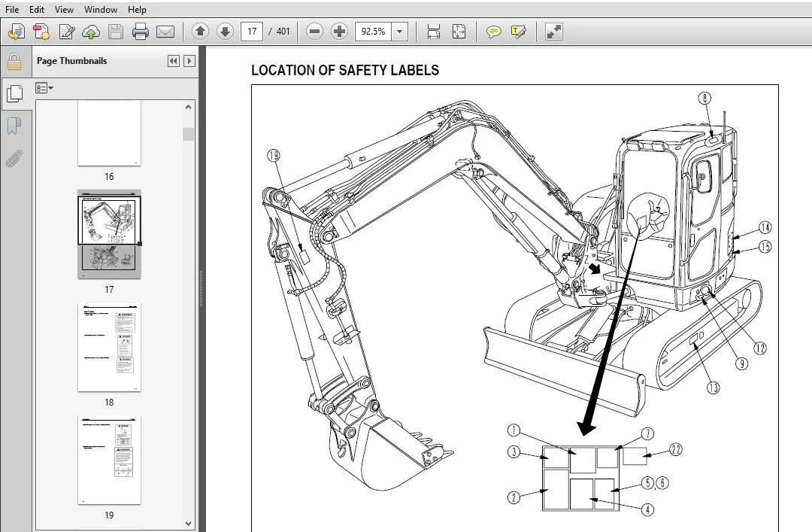
Task: Open the Attachments paperclip panel
Action: pos(14,157)
